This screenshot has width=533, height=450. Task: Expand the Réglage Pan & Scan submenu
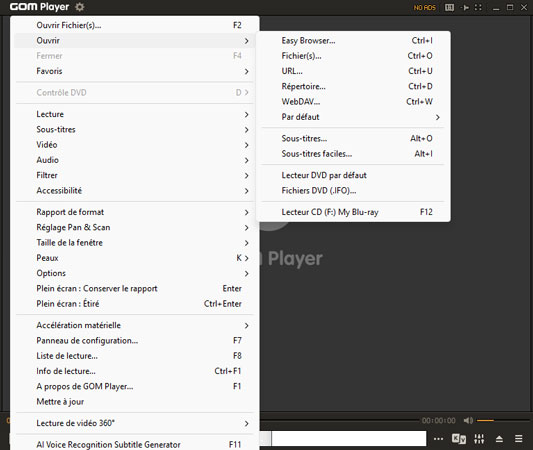[x=135, y=227]
